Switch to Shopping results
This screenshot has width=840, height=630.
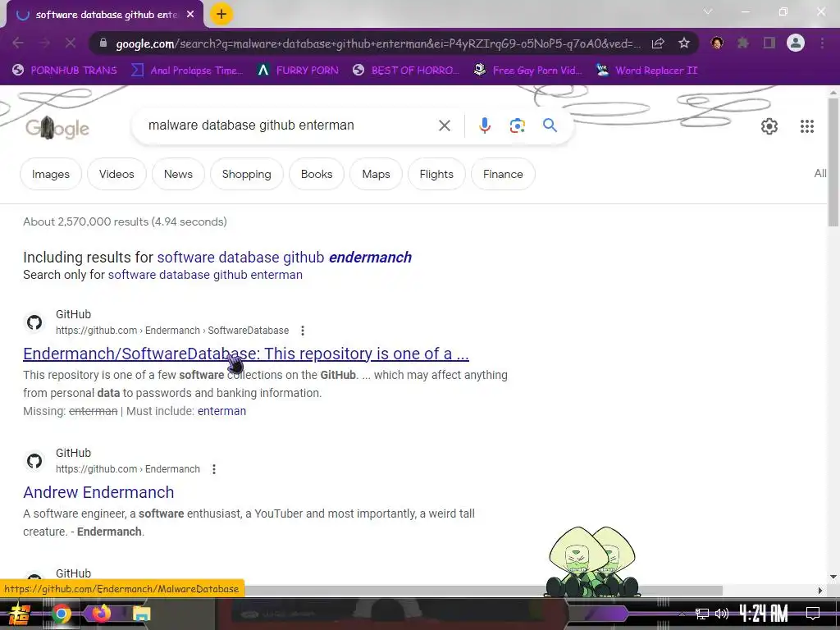[x=246, y=174]
